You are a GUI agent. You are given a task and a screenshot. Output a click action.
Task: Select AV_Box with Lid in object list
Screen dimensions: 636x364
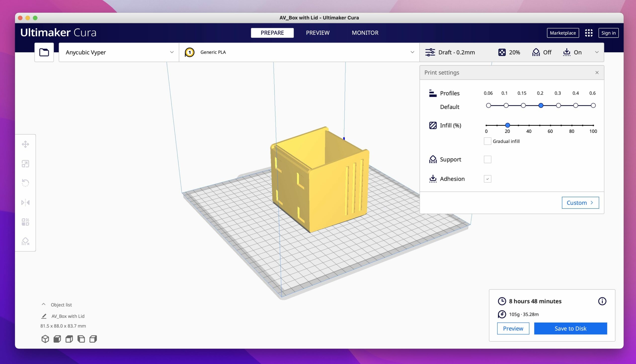68,316
